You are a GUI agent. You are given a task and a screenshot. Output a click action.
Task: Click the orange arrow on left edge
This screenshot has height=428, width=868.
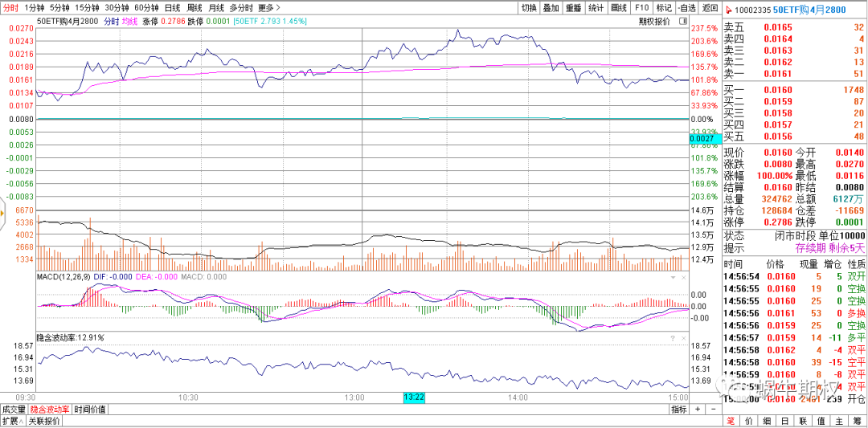pyautogui.click(x=2, y=214)
